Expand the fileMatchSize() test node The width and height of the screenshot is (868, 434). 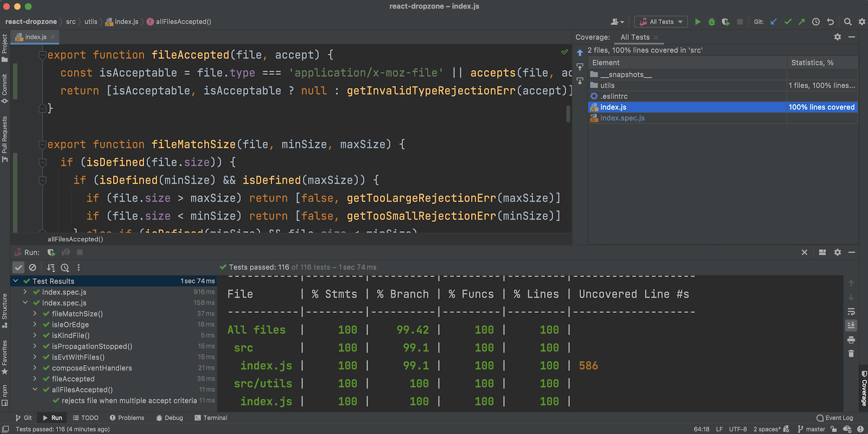tap(35, 314)
